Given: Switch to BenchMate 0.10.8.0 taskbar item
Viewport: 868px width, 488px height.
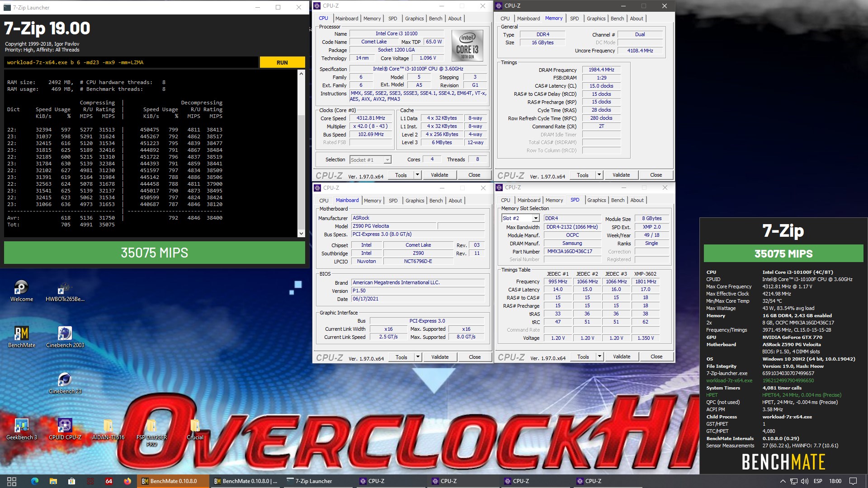Looking at the screenshot, I should pos(174,481).
